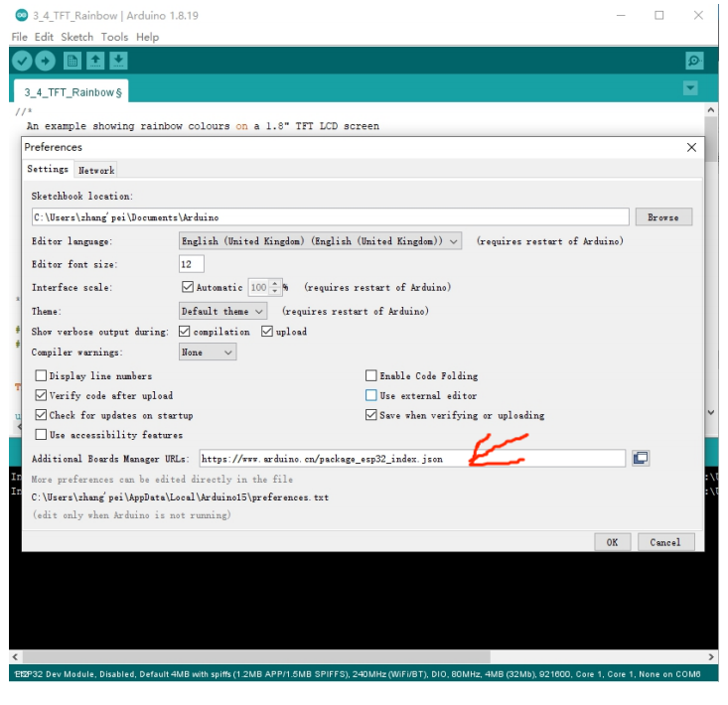
Task: Toggle Enable Code Folding checkbox
Action: (371, 376)
